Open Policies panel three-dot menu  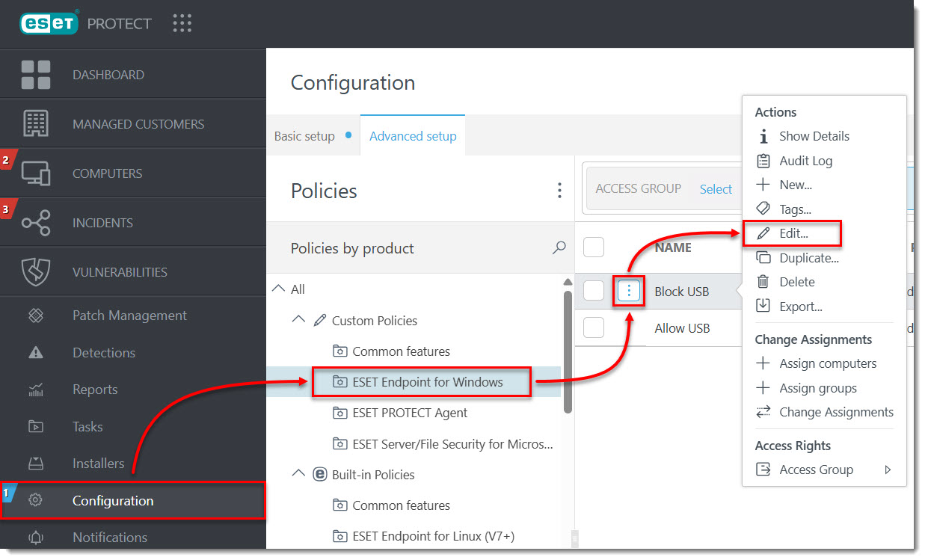[x=559, y=191]
